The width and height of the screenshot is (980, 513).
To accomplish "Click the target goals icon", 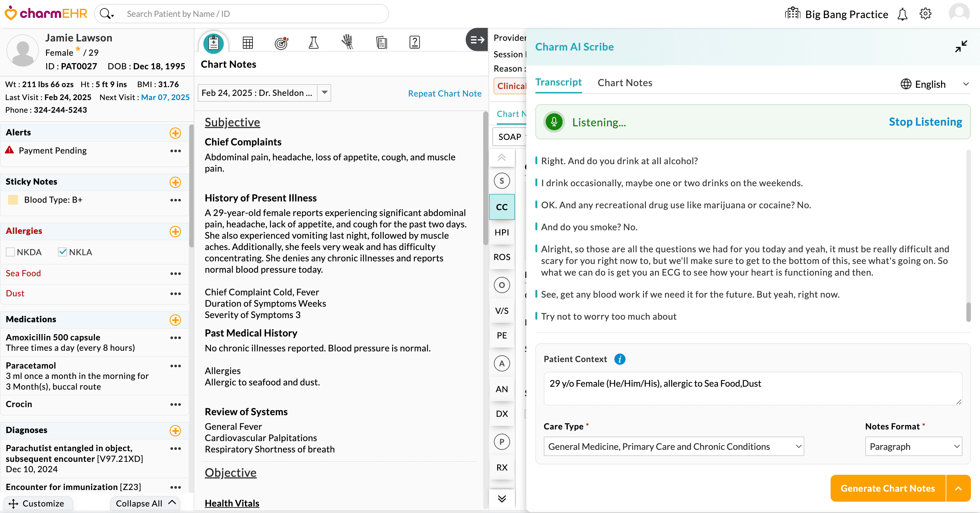I will (281, 43).
